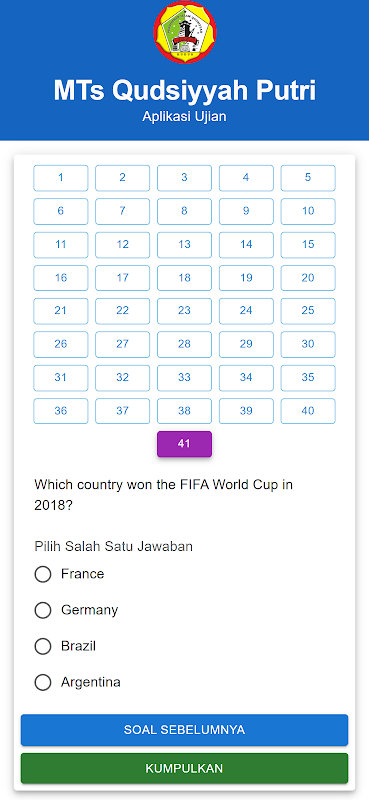Navigate to question 13
The height and width of the screenshot is (800, 369).
coord(184,245)
